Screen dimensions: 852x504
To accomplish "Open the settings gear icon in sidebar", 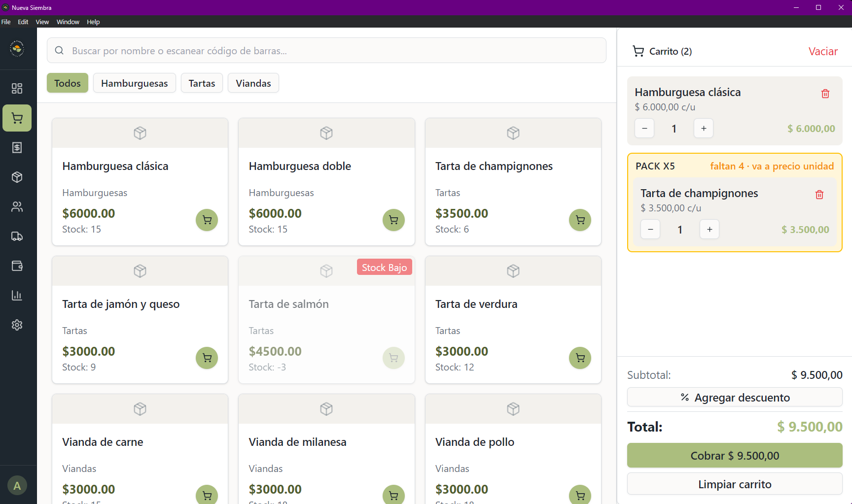I will click(17, 325).
